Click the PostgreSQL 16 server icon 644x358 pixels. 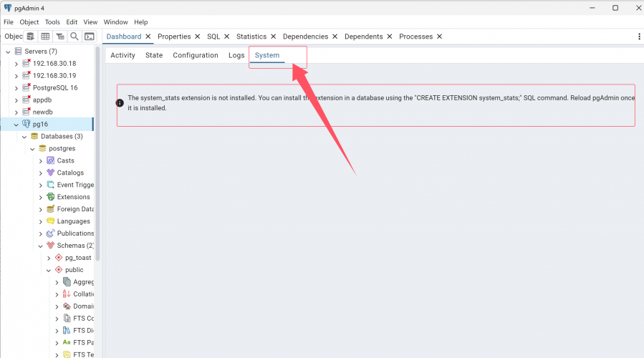[x=27, y=87]
